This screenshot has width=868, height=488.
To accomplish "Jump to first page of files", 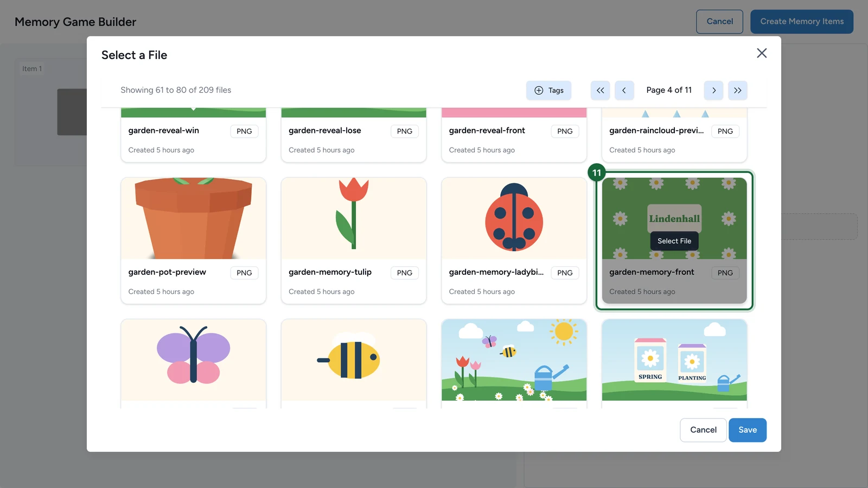I will click(601, 91).
